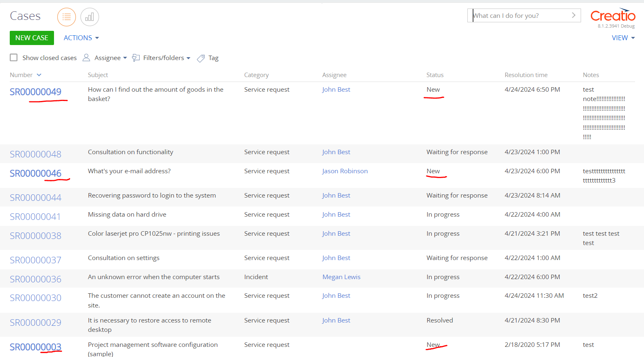The image size is (644, 357).
Task: Enable the Show closed cases checkbox
Action: point(14,58)
